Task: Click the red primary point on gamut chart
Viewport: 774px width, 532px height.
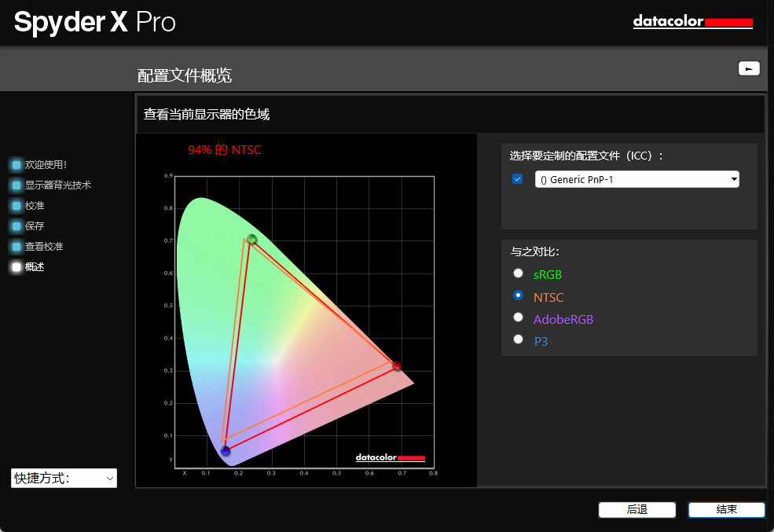Action: coord(396,365)
